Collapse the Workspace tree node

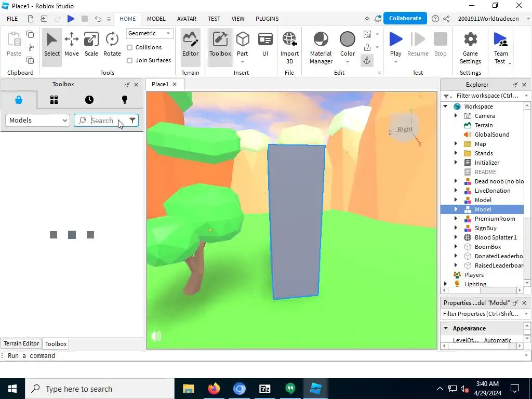click(x=445, y=106)
